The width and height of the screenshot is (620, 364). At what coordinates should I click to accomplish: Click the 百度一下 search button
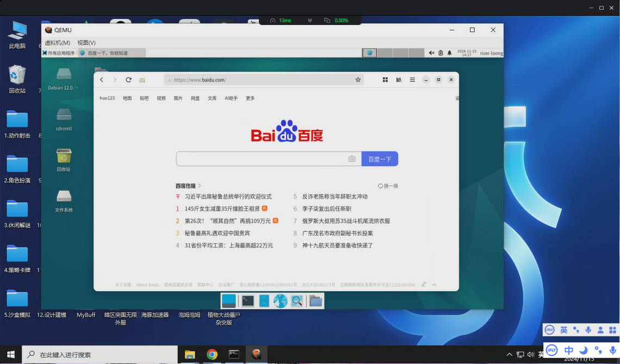tap(380, 159)
